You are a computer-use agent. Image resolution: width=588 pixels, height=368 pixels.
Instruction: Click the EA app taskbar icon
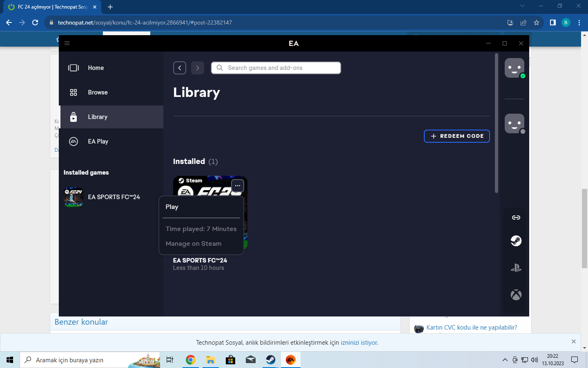290,360
